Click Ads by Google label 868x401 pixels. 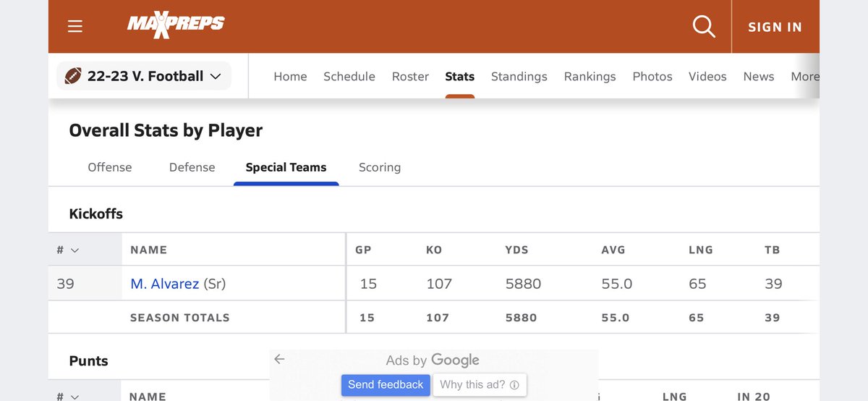pos(433,360)
